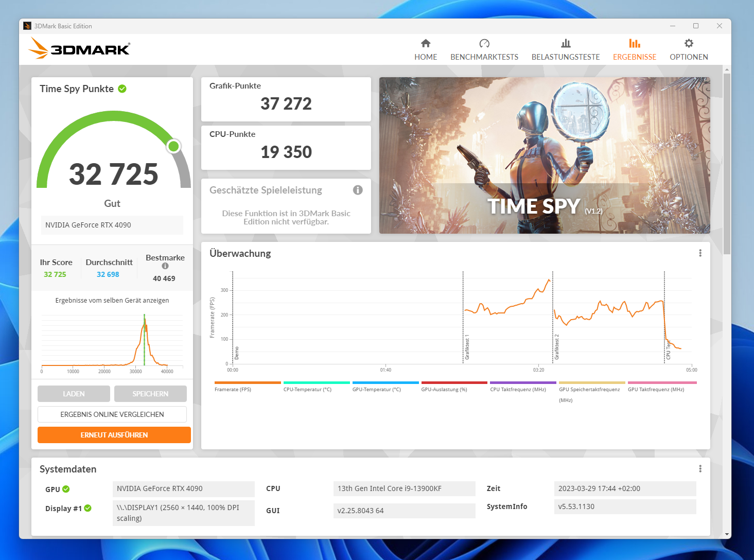Click the Time Spy artwork thumbnail
This screenshot has width=754, height=560.
(x=545, y=155)
